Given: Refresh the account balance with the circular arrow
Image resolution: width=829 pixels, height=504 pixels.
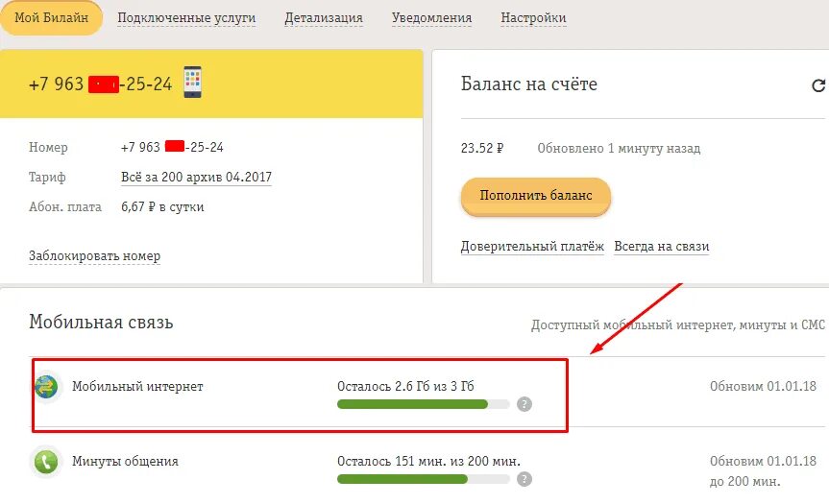Looking at the screenshot, I should pyautogui.click(x=818, y=85).
